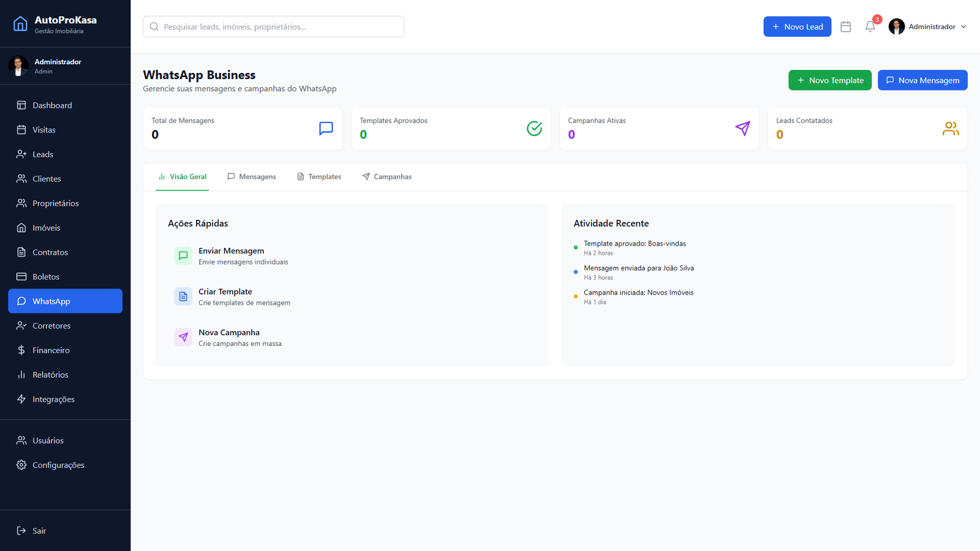
Task: Open the Templates tab
Action: 319,177
